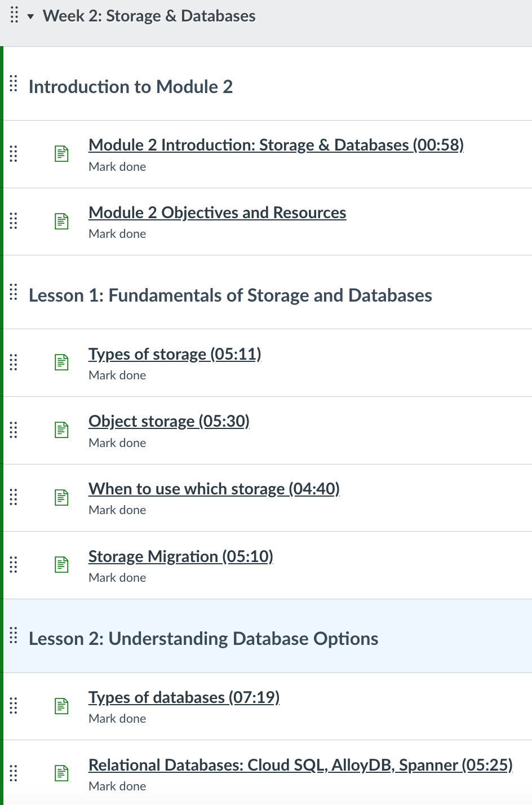Image resolution: width=532 pixels, height=805 pixels.
Task: Click page icon for Module 2 Introduction video
Action: pyautogui.click(x=61, y=153)
